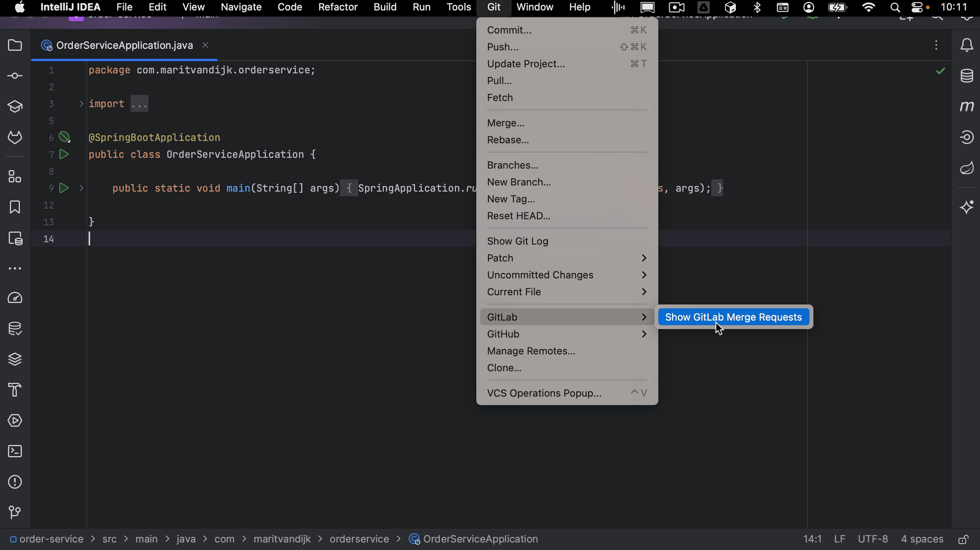Open the Problems tool window
This screenshot has width=980, height=550.
tap(15, 482)
